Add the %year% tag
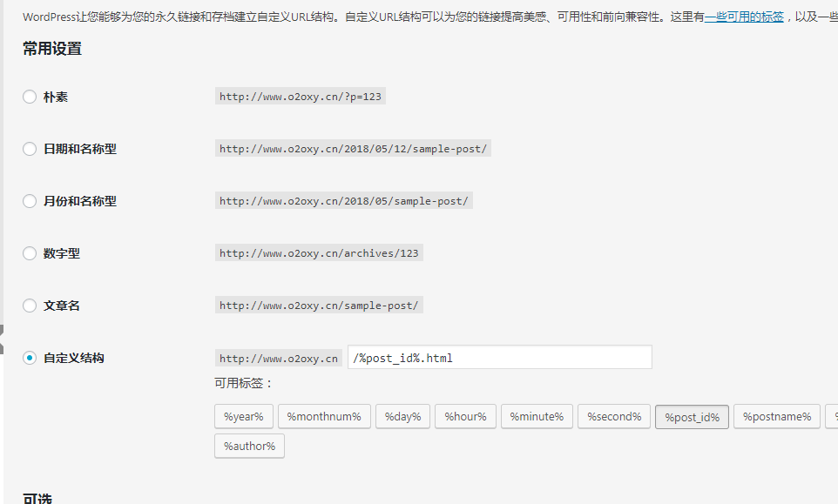The height and width of the screenshot is (504, 838). pyautogui.click(x=244, y=416)
